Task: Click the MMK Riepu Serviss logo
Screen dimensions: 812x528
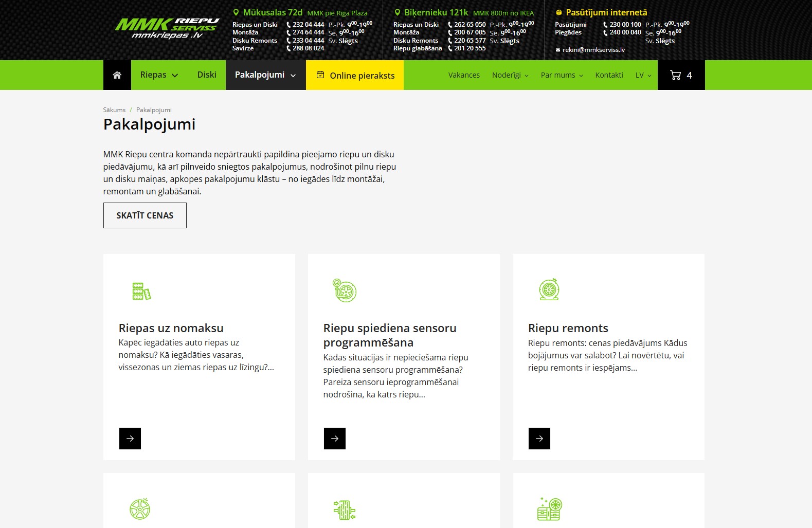Action: 167,28
